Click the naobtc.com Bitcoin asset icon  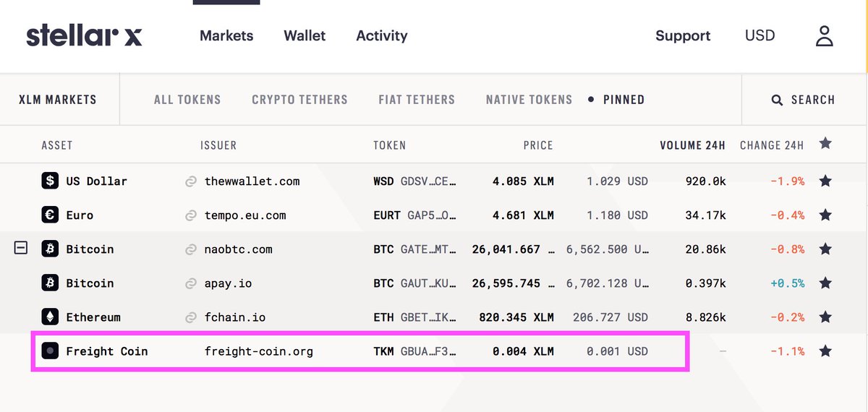[50, 249]
